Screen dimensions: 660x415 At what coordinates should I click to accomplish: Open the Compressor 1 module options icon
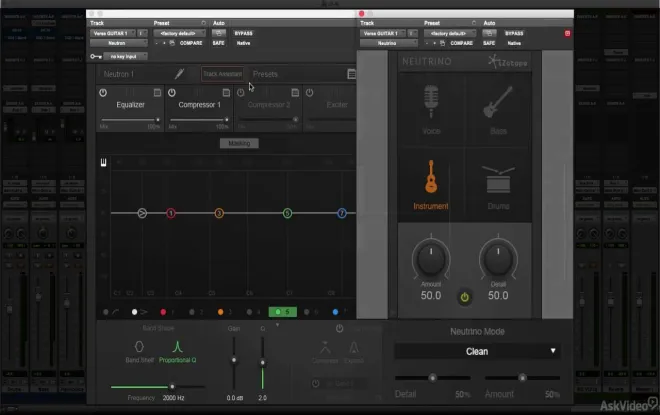tap(226, 93)
